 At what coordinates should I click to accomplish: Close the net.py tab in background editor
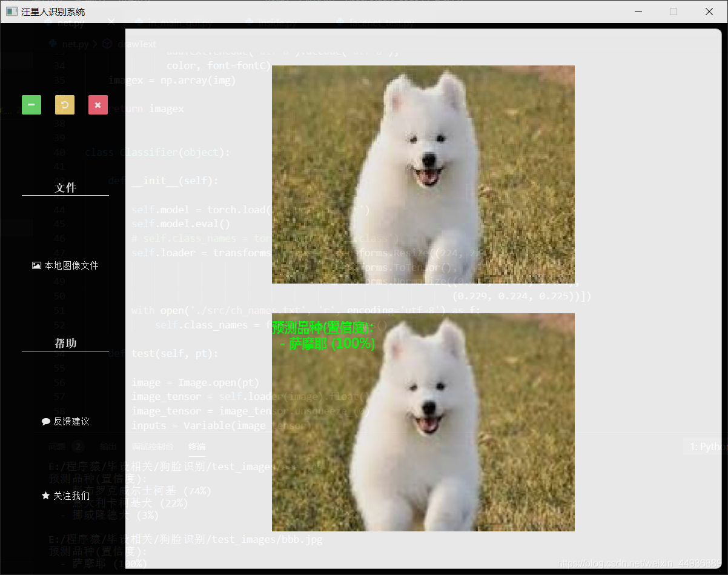111,24
